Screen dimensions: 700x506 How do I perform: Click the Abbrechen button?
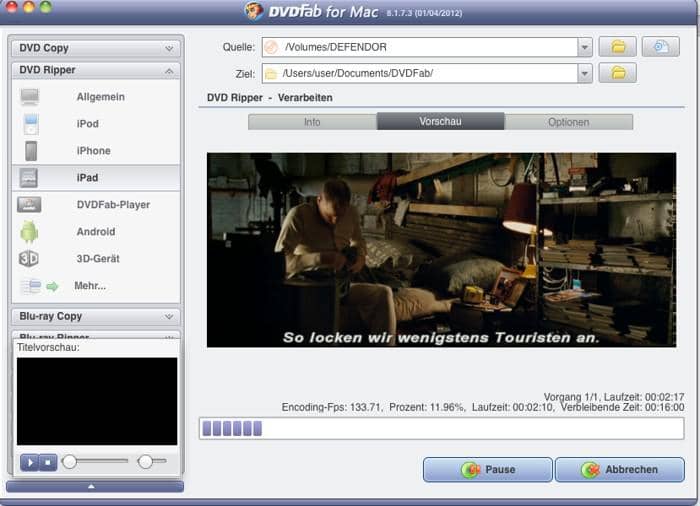pos(620,470)
